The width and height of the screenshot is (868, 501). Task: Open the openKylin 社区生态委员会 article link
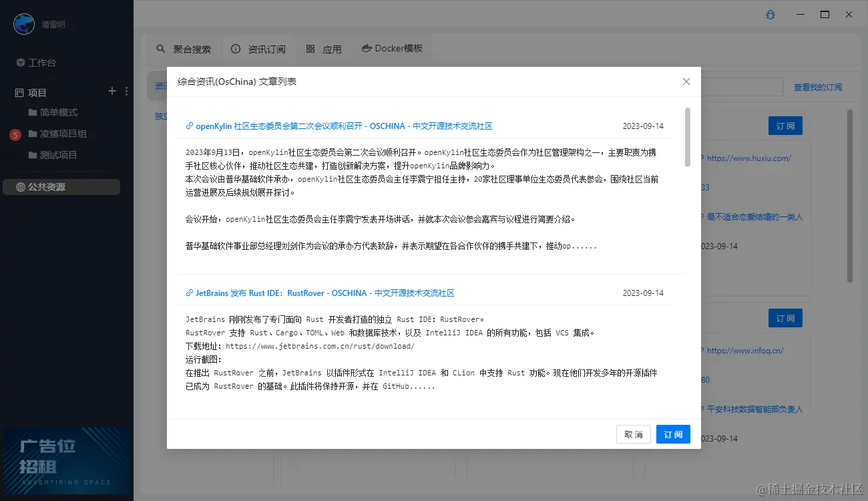click(339, 126)
